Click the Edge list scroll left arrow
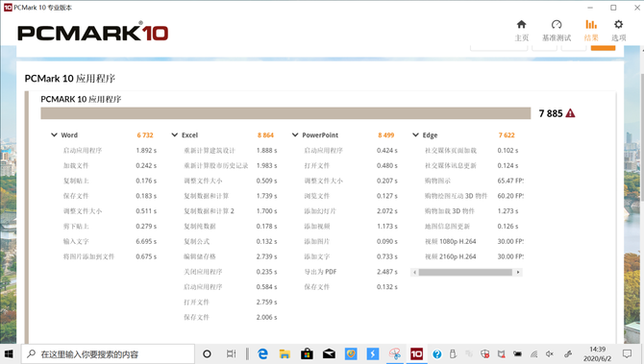 tap(414, 272)
